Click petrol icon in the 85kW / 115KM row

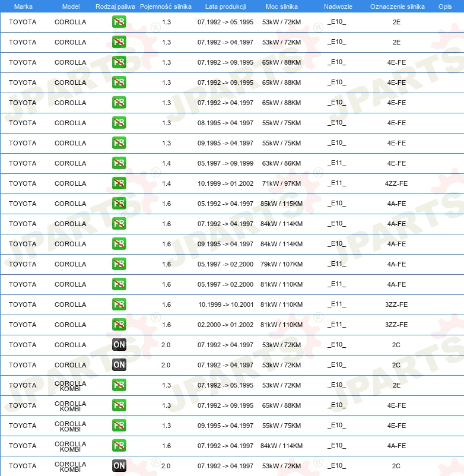pyautogui.click(x=119, y=204)
